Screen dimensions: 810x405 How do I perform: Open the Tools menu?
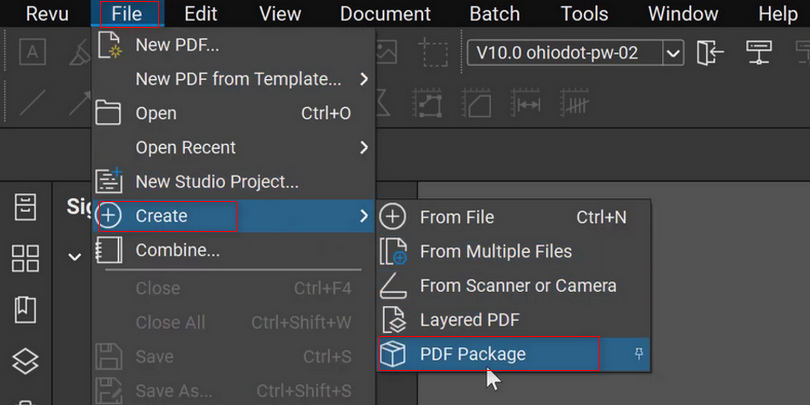584,14
